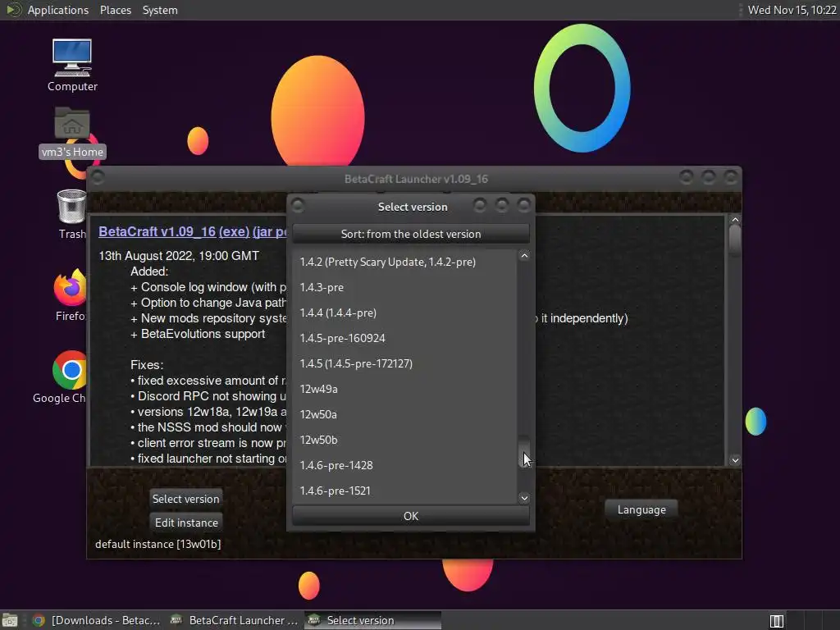This screenshot has height=630, width=840.
Task: Switch to Select version taskbar item
Action: coord(373,620)
